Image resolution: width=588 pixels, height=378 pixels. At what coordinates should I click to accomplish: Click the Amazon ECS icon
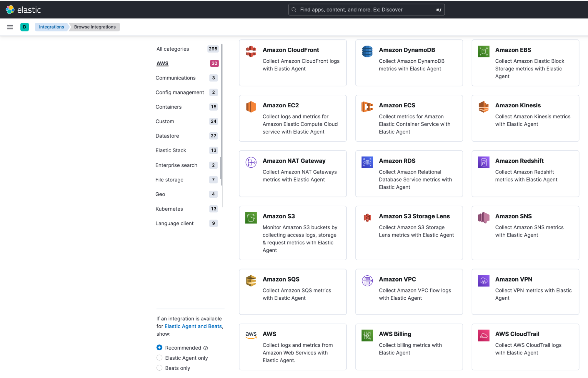[367, 107]
